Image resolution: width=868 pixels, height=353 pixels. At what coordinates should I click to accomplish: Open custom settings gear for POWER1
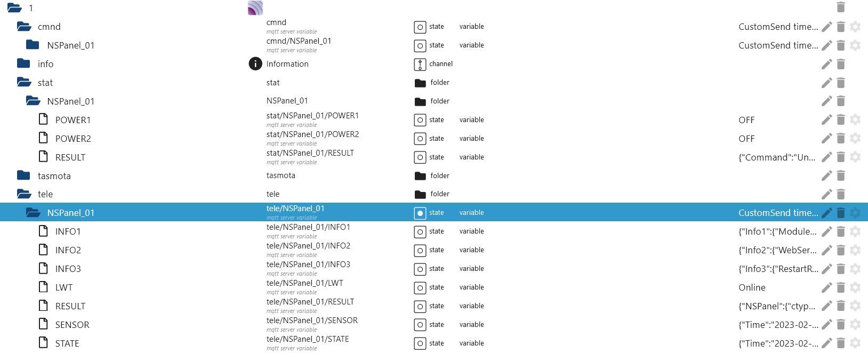point(855,120)
